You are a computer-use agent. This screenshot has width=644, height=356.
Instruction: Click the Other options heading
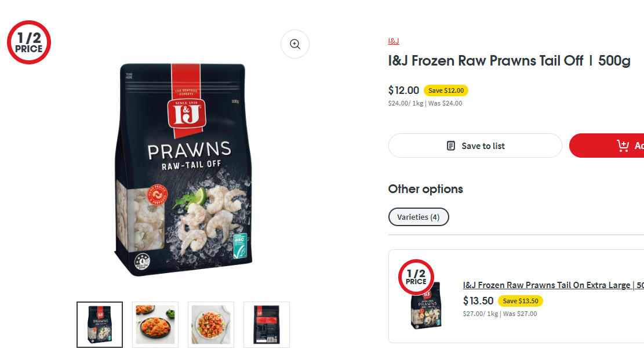425,189
